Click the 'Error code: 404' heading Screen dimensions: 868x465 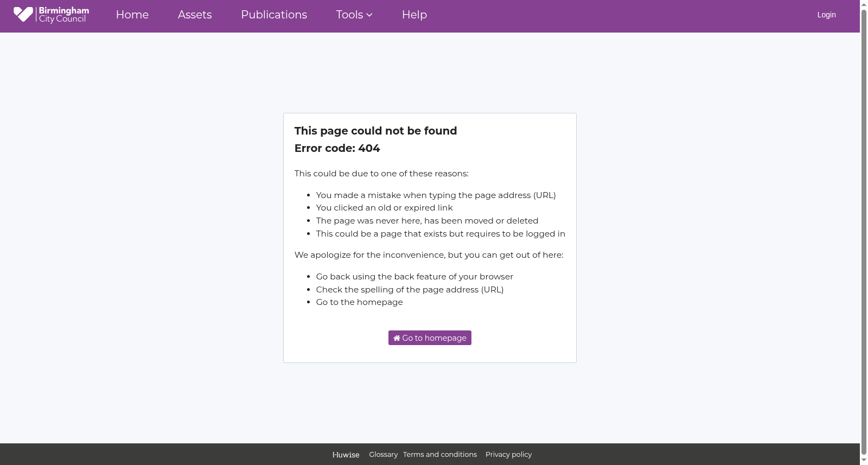pos(337,148)
